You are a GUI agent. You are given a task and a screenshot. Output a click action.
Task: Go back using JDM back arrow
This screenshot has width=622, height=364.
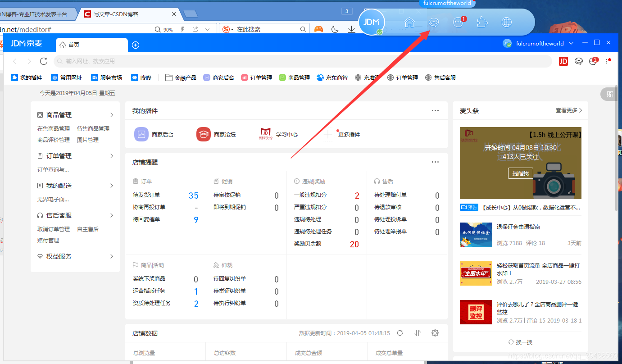click(15, 61)
